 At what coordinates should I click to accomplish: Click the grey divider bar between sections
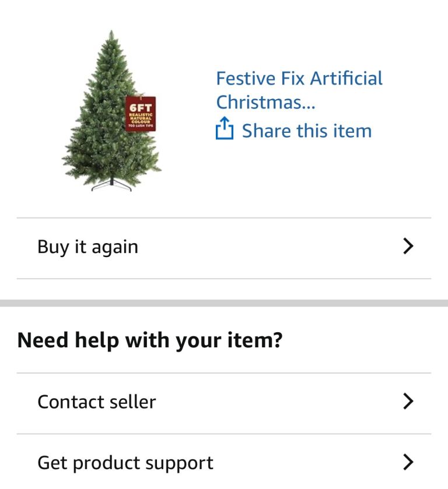224,303
